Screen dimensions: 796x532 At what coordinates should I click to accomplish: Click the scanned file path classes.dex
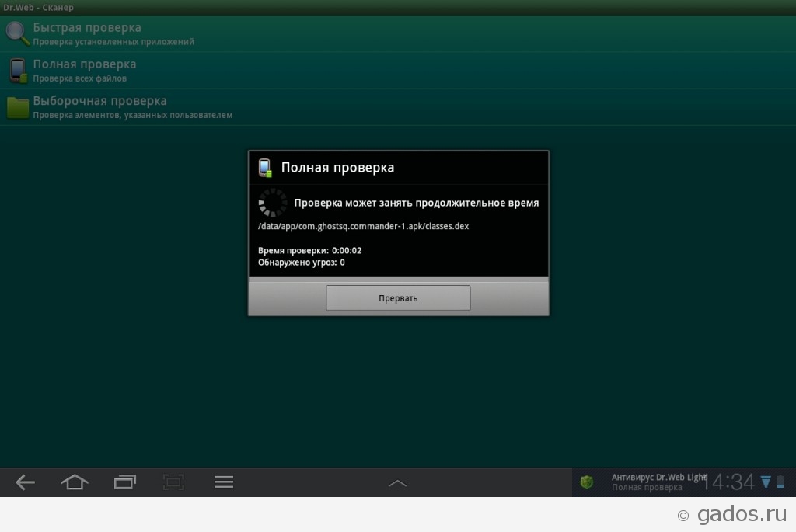pyautogui.click(x=364, y=226)
